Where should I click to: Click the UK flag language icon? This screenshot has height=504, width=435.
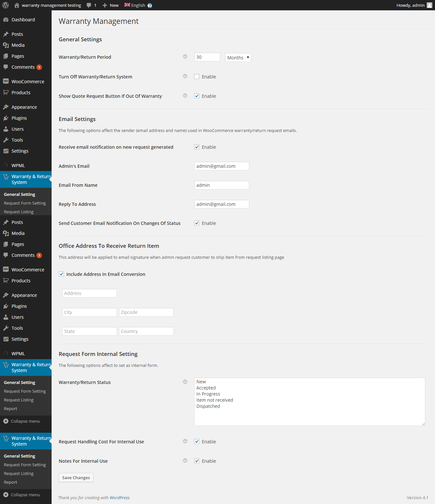(x=127, y=5)
